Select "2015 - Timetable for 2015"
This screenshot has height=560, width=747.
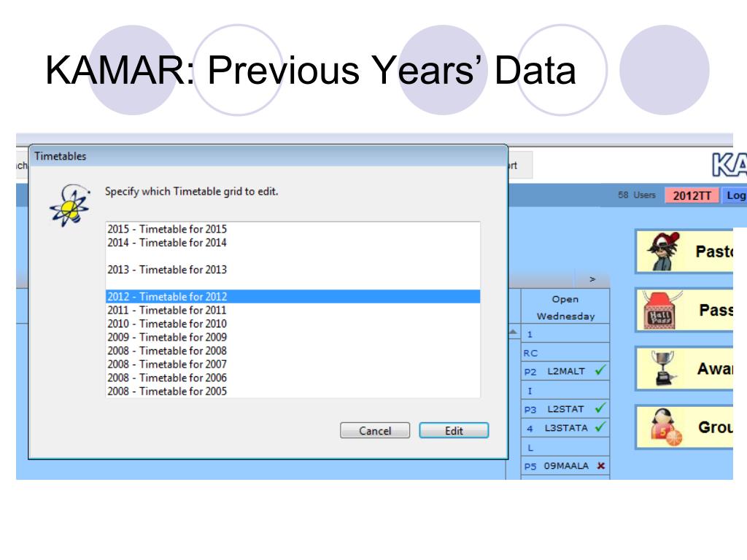(293, 229)
